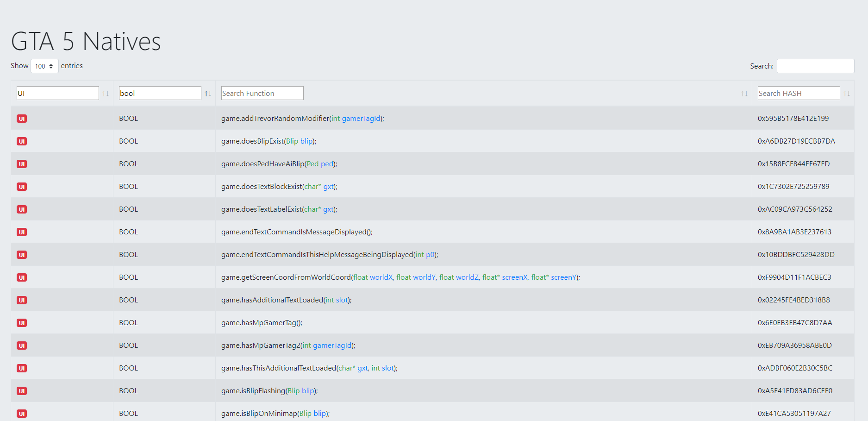Select the UI badge next to doesPedHaveAiBlip

point(21,164)
